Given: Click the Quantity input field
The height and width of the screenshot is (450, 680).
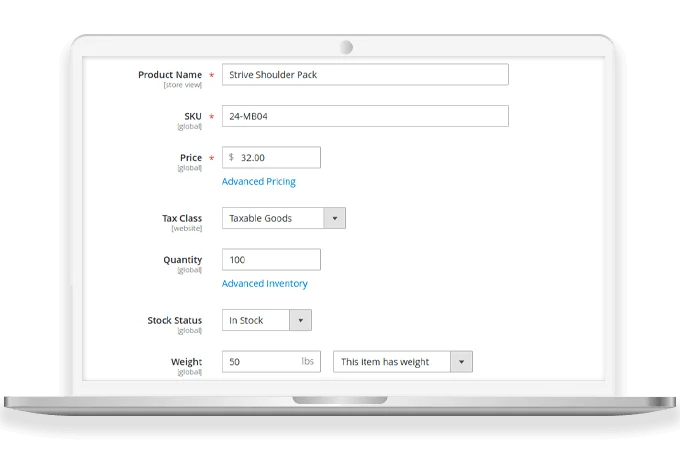Looking at the screenshot, I should 271,260.
